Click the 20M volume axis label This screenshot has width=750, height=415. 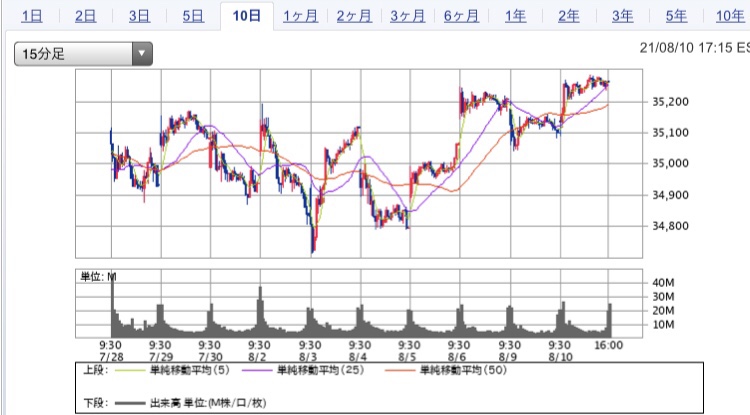pos(663,311)
